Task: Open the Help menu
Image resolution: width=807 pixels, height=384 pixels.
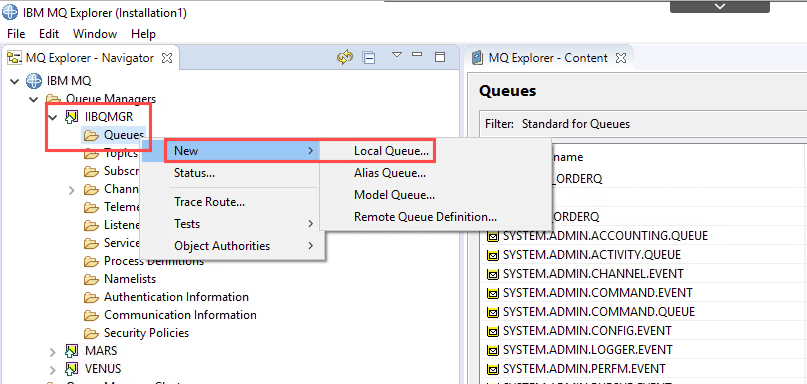Action: [x=143, y=34]
